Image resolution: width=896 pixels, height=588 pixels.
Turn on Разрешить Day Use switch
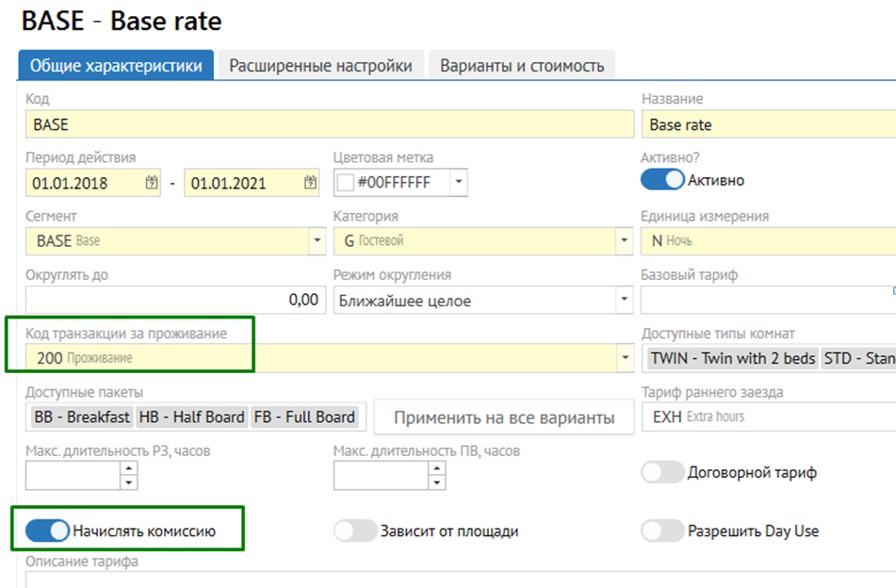coord(661,531)
